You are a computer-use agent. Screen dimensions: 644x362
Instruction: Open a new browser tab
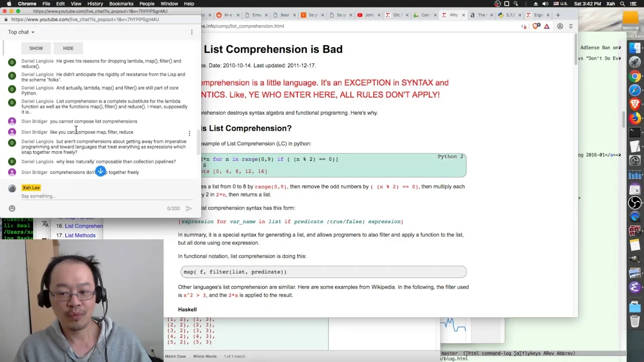point(558,15)
